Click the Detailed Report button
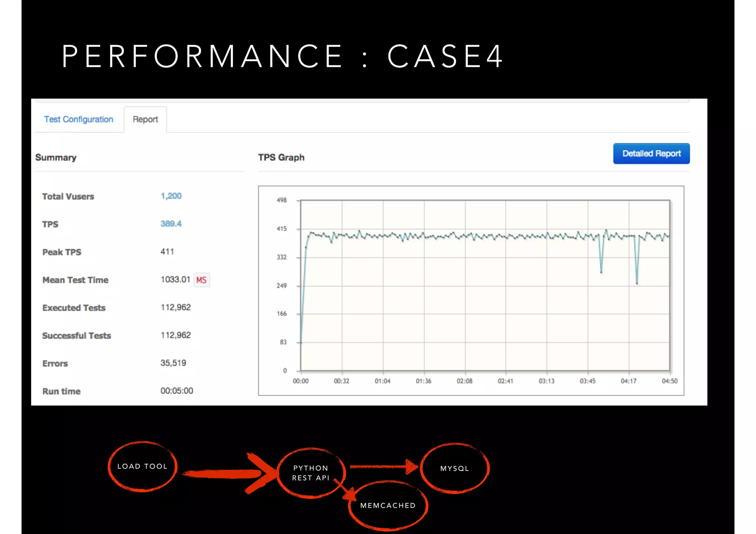Viewport: 756px width, 534px height. (651, 154)
